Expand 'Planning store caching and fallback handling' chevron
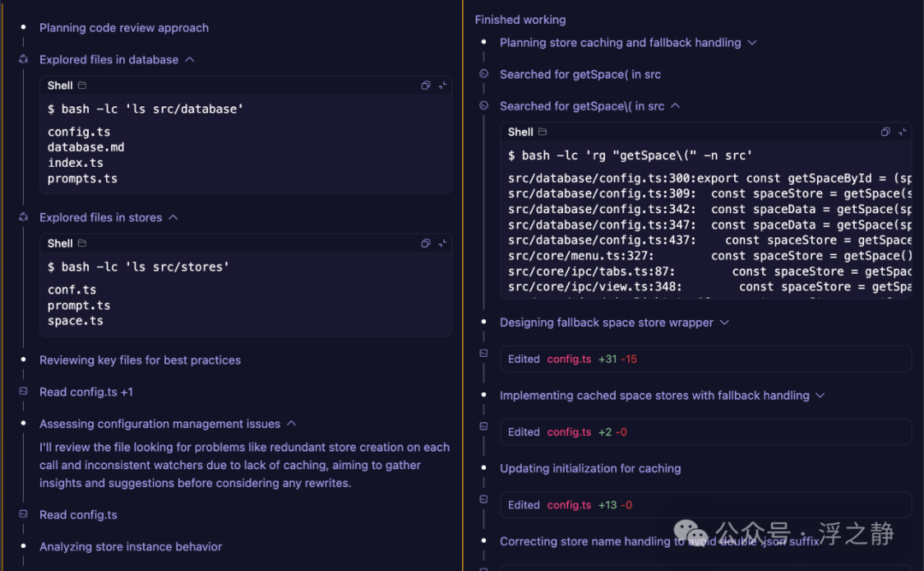The width and height of the screenshot is (924, 571). (752, 43)
